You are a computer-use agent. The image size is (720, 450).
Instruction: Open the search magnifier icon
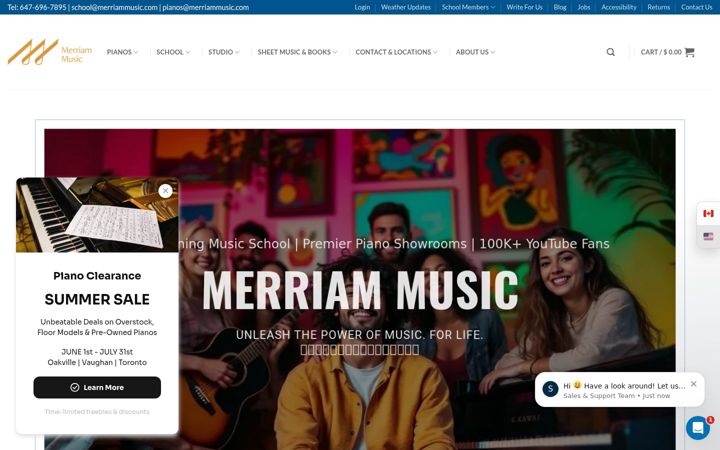tap(610, 52)
